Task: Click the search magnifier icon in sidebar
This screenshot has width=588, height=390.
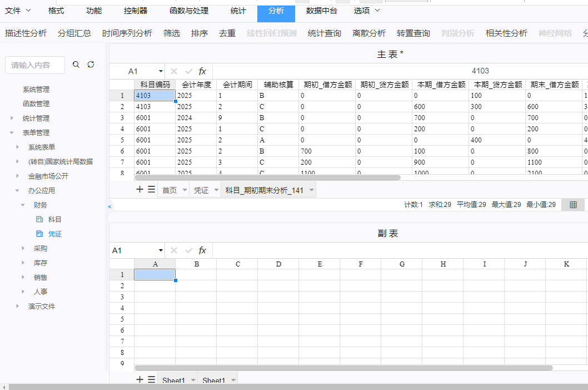Action: tap(76, 65)
